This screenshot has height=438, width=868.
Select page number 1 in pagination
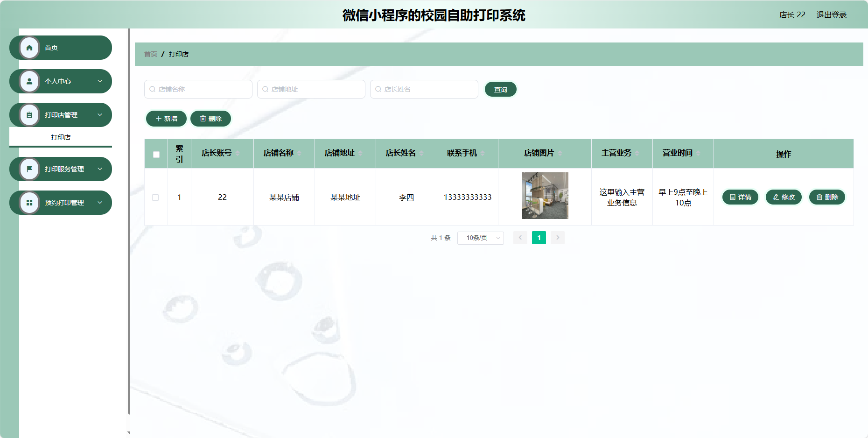click(x=539, y=238)
